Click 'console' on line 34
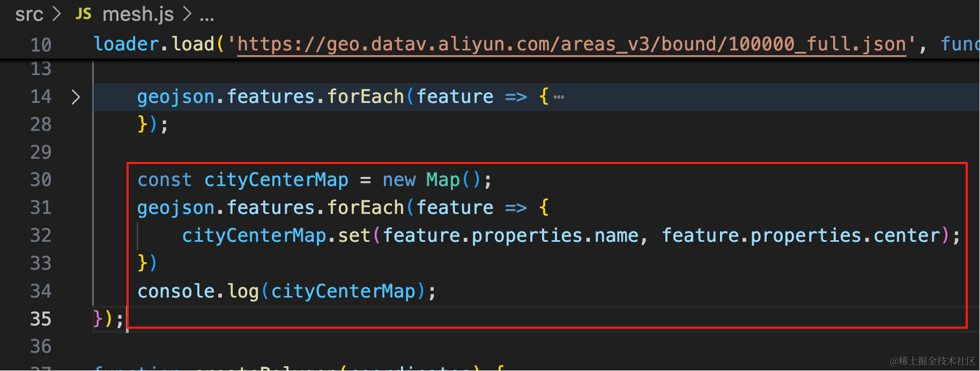The height and width of the screenshot is (371, 980). click(x=176, y=291)
